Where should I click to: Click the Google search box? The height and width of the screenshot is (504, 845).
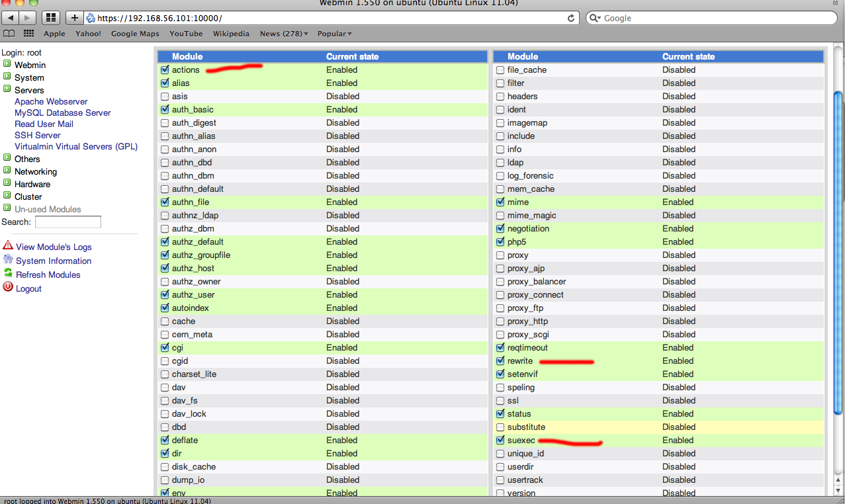point(713,18)
